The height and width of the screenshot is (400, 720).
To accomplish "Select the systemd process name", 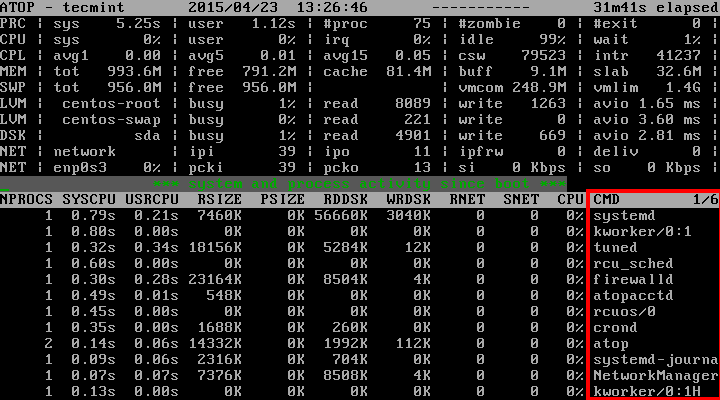I will (624, 215).
